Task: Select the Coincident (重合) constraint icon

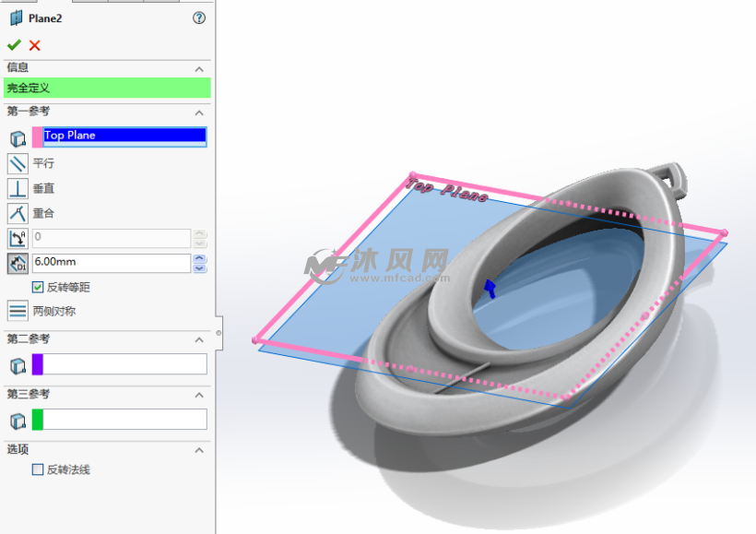Action: (18, 213)
